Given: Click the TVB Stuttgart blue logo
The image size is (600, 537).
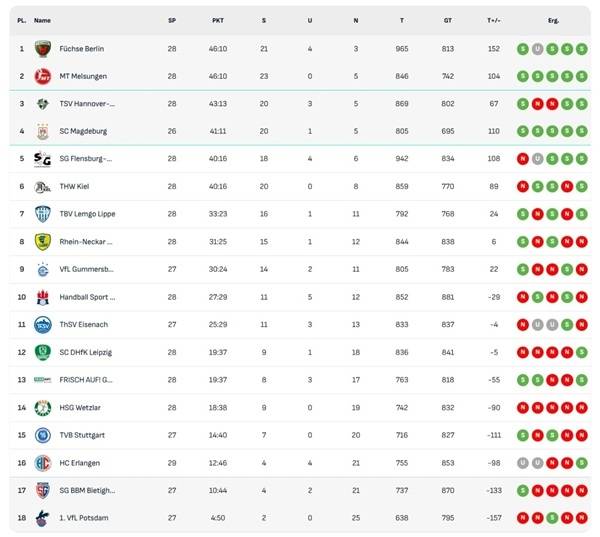Looking at the screenshot, I should tap(42, 434).
